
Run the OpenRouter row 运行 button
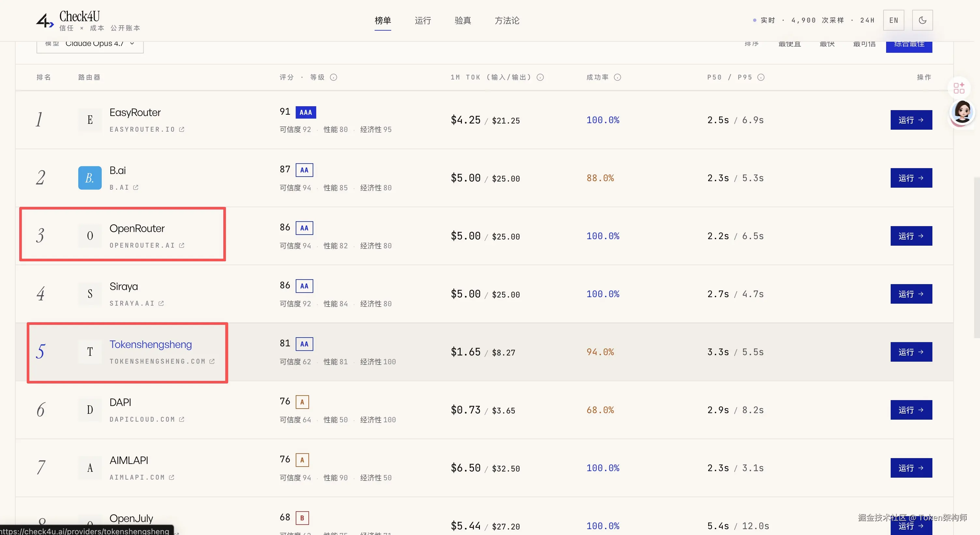(x=911, y=236)
